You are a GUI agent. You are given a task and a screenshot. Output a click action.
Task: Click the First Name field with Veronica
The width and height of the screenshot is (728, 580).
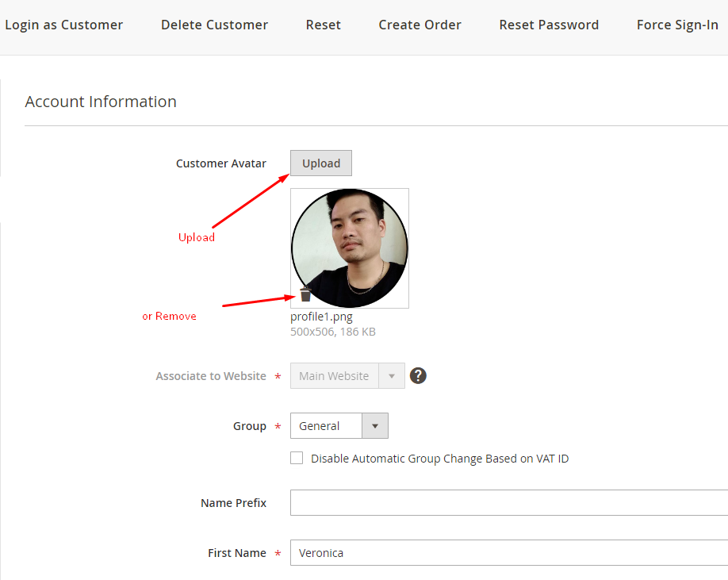click(509, 552)
